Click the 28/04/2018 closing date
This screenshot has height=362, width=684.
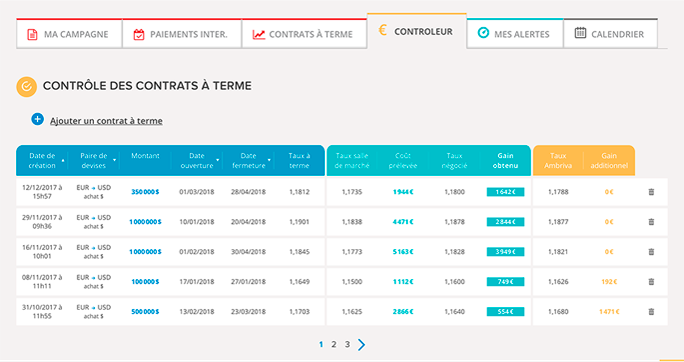tap(248, 192)
